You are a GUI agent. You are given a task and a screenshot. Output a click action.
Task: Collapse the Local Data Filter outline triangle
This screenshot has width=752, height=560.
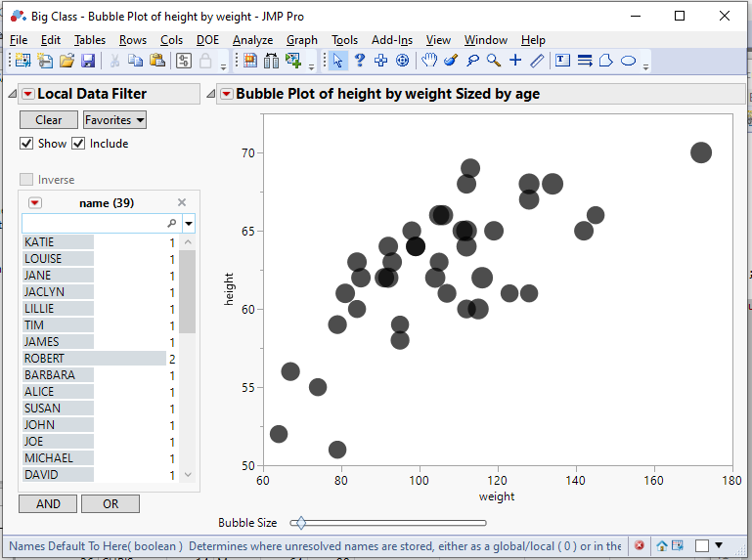click(x=13, y=94)
